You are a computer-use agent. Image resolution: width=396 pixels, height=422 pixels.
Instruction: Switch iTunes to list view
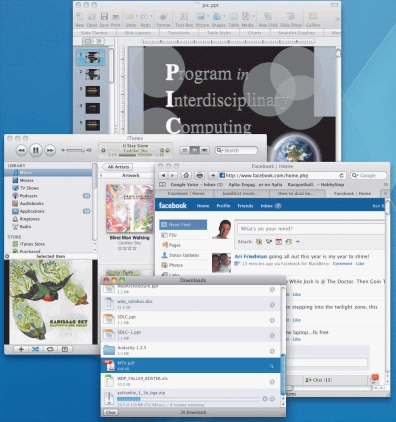[184, 150]
